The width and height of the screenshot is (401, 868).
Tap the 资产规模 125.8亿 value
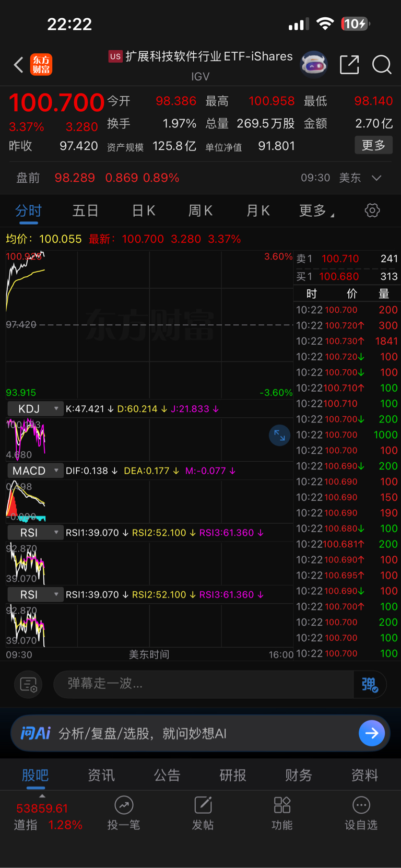pyautogui.click(x=174, y=146)
